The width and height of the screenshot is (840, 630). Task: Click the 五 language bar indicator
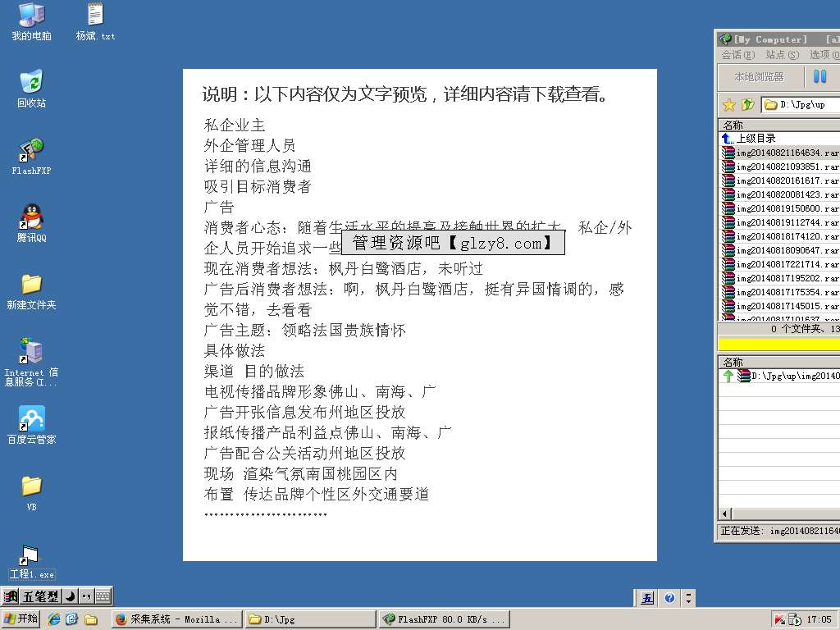648,598
